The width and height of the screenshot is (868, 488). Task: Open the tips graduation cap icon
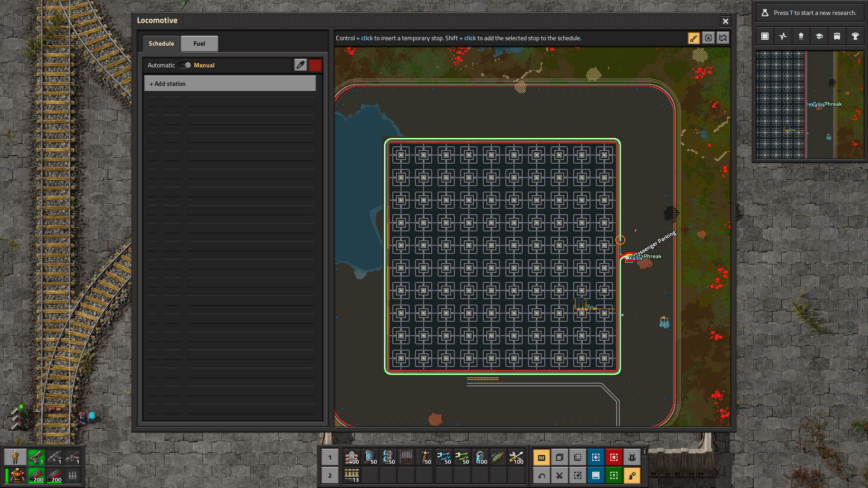[819, 36]
